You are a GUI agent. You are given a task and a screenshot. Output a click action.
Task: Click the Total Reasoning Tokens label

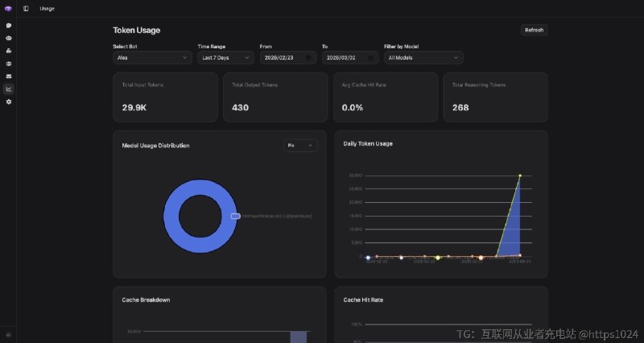[479, 85]
